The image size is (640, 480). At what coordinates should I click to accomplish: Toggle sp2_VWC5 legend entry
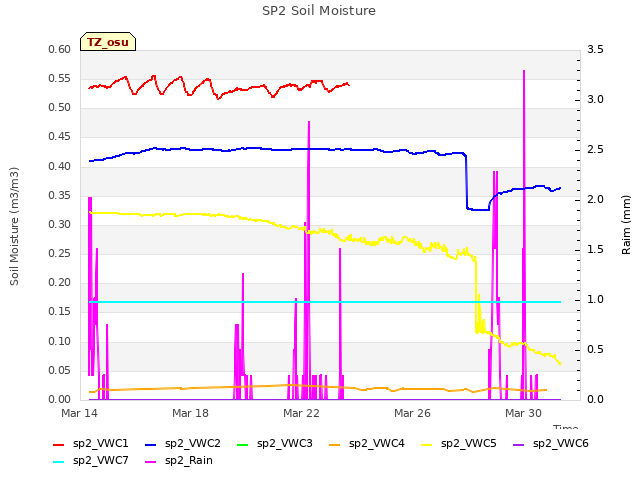pos(459,444)
